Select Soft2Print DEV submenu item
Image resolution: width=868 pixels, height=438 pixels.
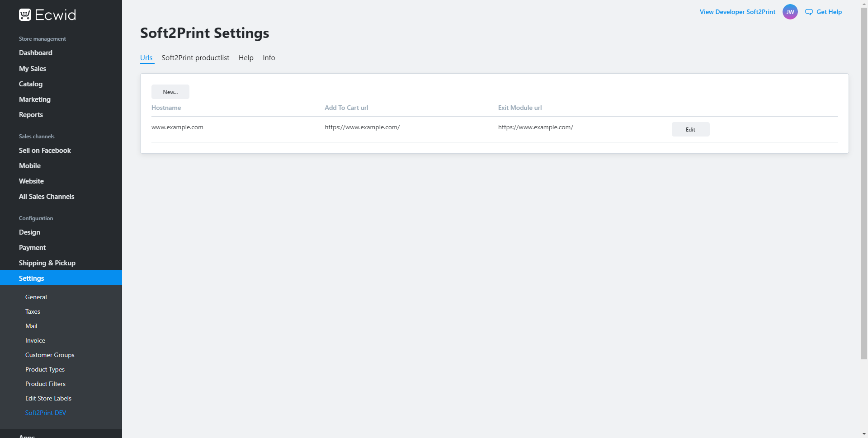[x=46, y=413]
